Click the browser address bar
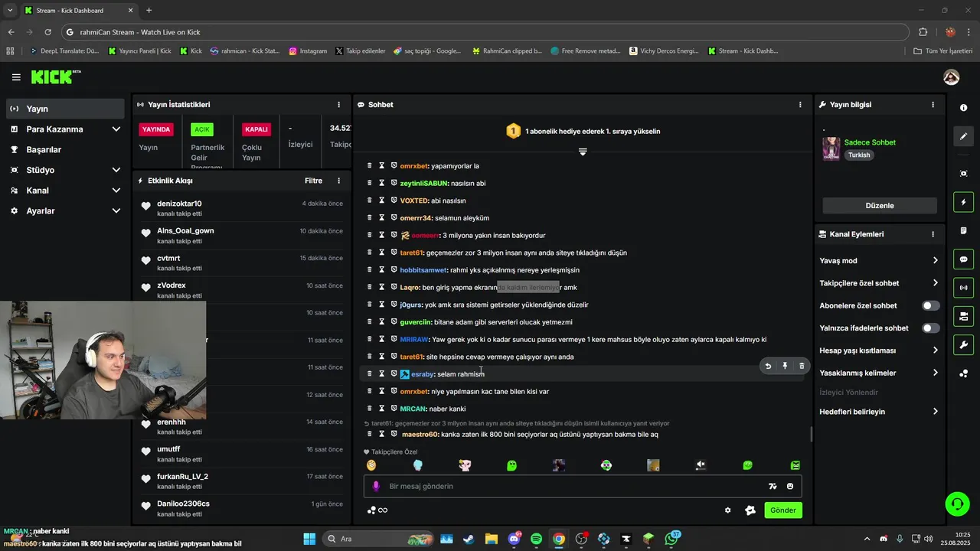 (484, 32)
